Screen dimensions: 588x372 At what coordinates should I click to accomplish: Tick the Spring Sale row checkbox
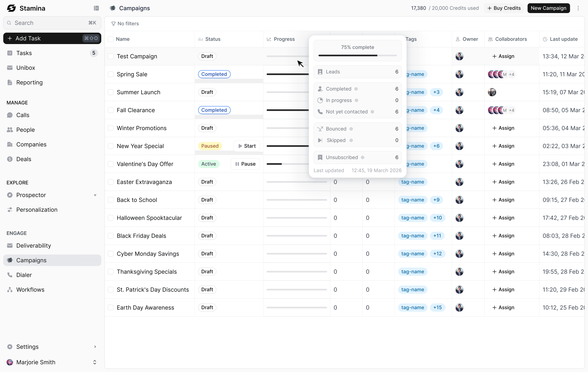pos(111,74)
